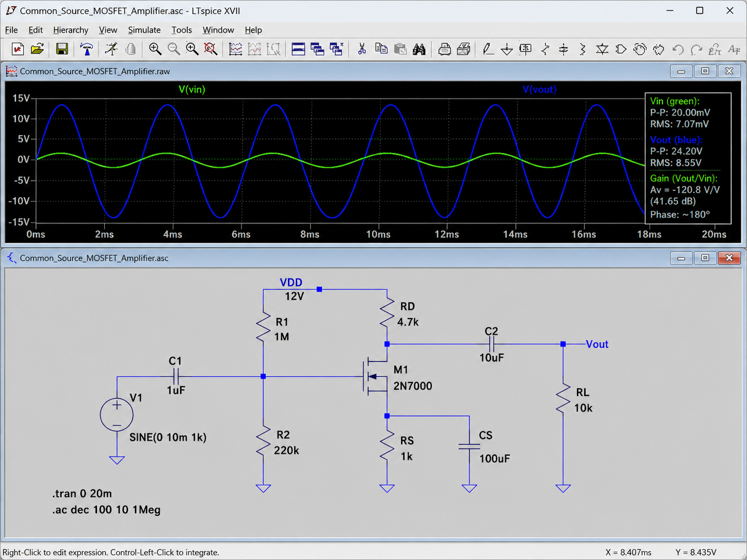Open Find with the binoculars icon
The height and width of the screenshot is (560, 747).
point(419,49)
